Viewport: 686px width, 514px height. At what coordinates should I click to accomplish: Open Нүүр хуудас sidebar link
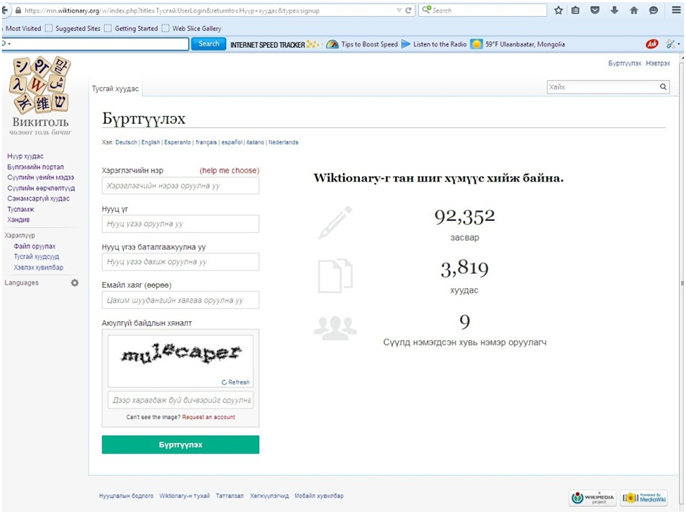(x=25, y=156)
